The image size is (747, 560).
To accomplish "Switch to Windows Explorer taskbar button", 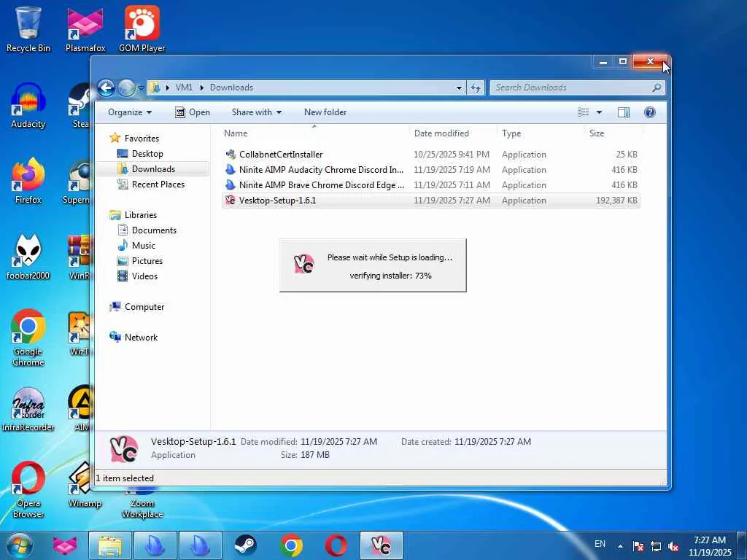I will (x=110, y=545).
